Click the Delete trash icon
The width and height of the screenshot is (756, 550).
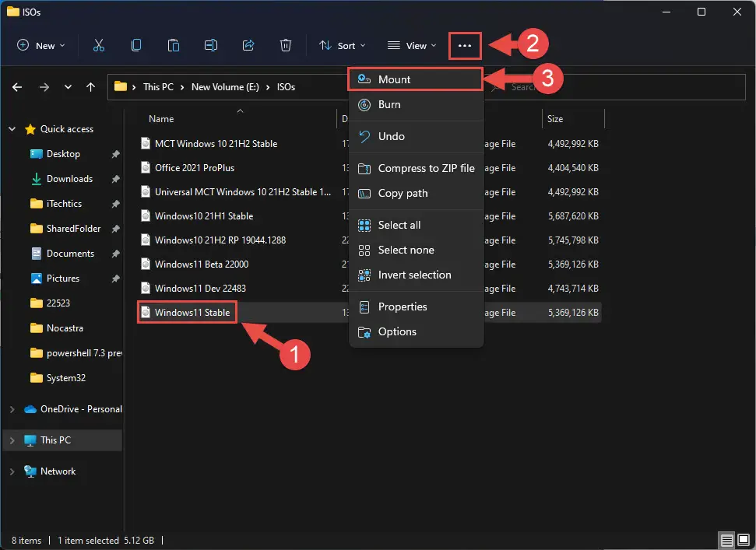(x=286, y=45)
